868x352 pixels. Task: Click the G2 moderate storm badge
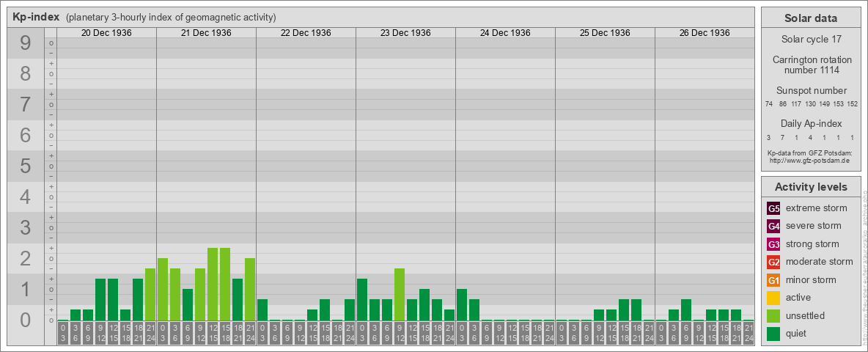point(773,262)
